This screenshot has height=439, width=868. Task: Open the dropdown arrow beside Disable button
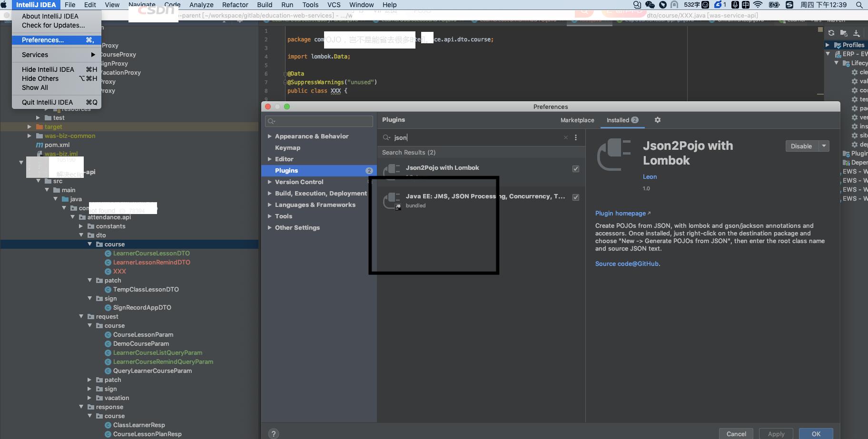824,146
